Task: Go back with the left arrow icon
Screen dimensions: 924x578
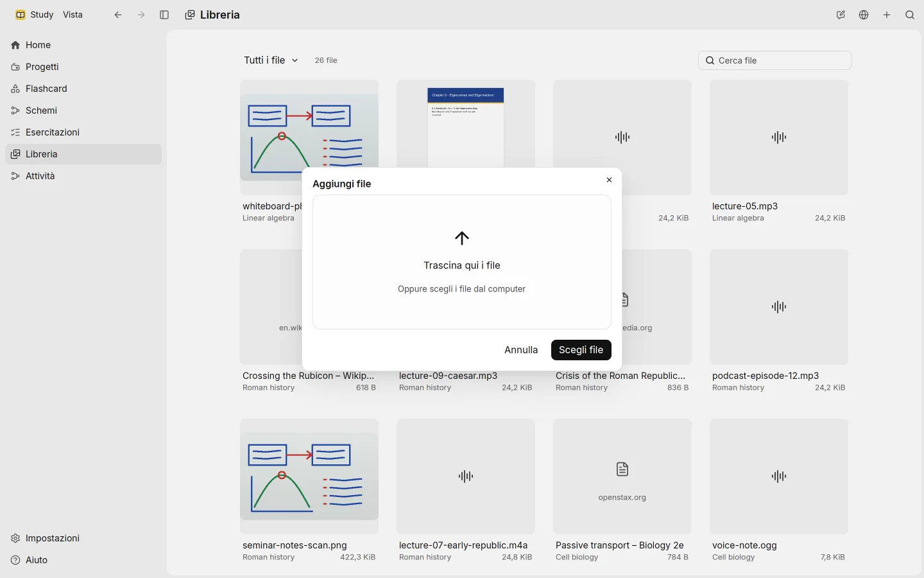Action: pos(118,15)
